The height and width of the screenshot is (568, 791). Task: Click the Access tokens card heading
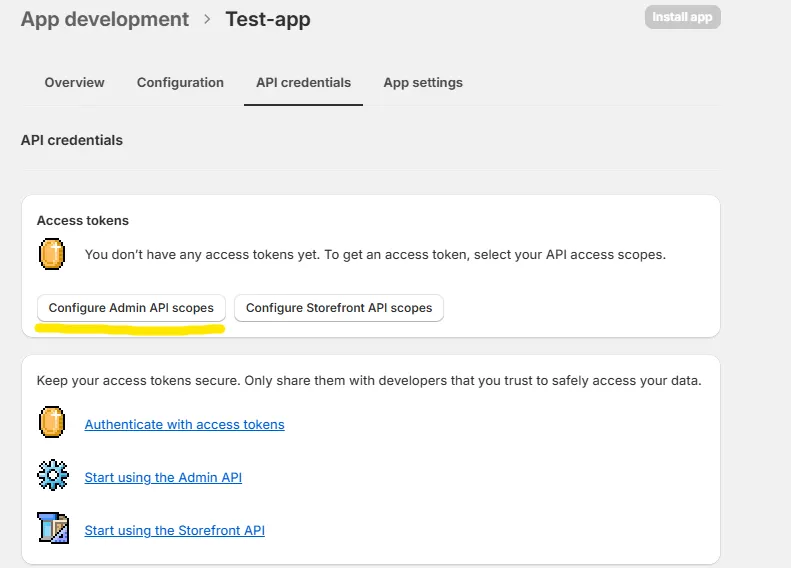tap(83, 220)
